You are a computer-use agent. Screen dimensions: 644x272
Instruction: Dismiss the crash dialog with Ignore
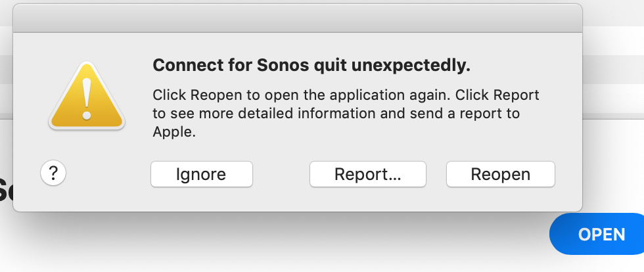point(202,174)
